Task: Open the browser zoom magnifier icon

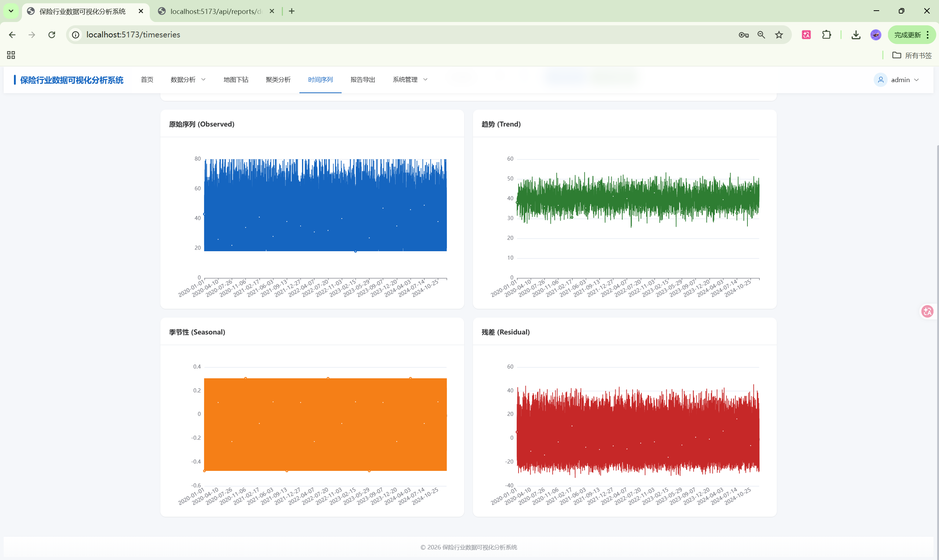Action: pos(761,35)
